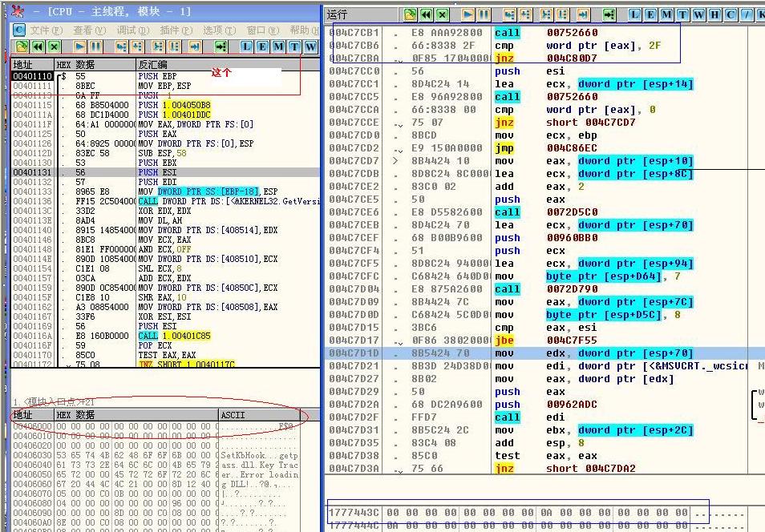Run program in right window toolbar

468,14
